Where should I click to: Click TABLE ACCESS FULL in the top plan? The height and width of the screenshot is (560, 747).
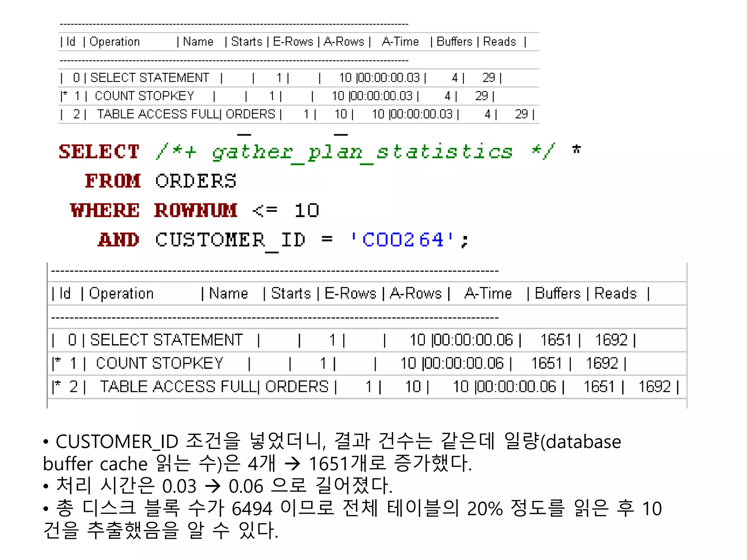click(158, 114)
